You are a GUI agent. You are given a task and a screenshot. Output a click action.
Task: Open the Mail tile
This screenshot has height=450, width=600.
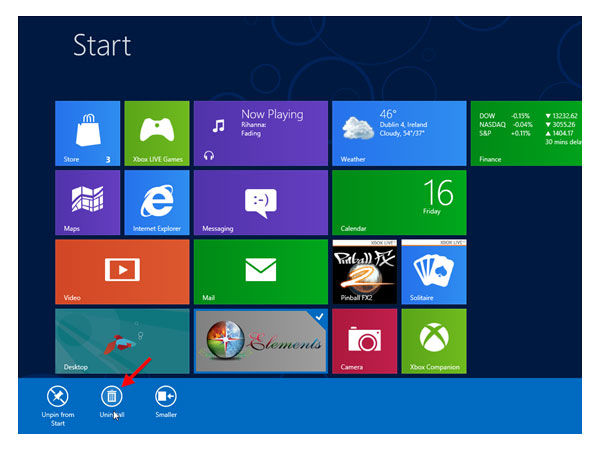pos(261,272)
